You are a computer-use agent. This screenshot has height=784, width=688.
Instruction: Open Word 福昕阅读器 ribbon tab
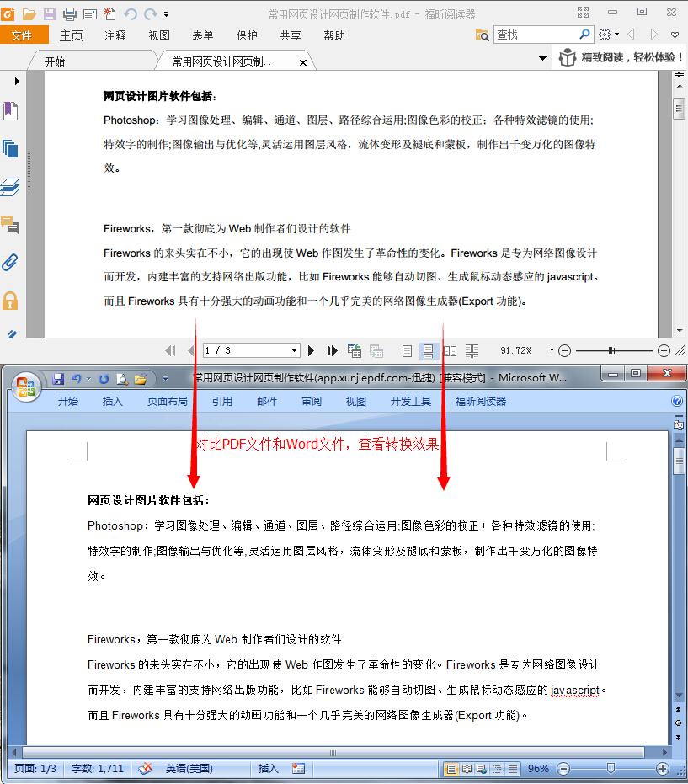pos(481,402)
